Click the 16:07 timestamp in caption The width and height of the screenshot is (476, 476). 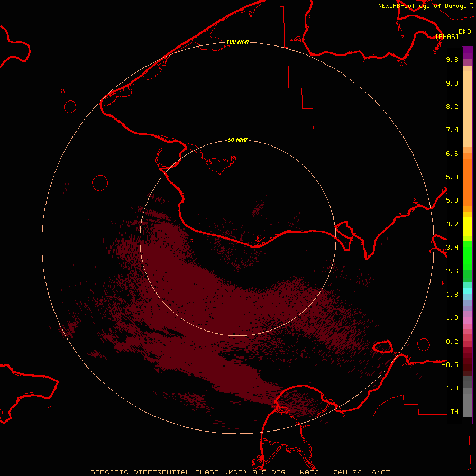[378, 472]
